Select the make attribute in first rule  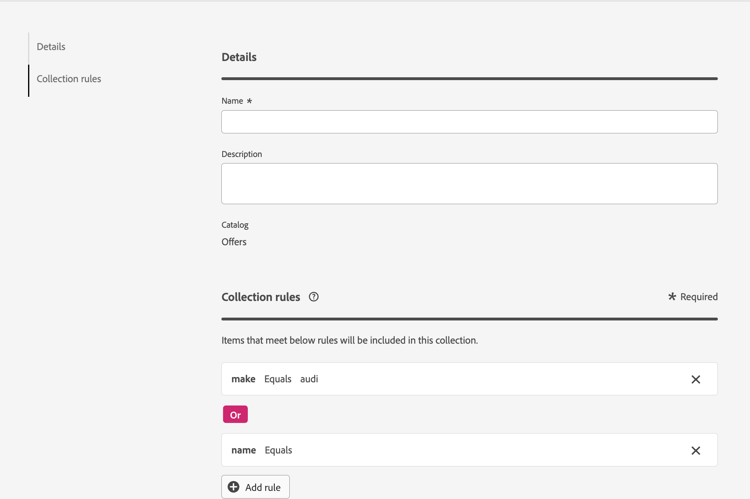point(243,379)
